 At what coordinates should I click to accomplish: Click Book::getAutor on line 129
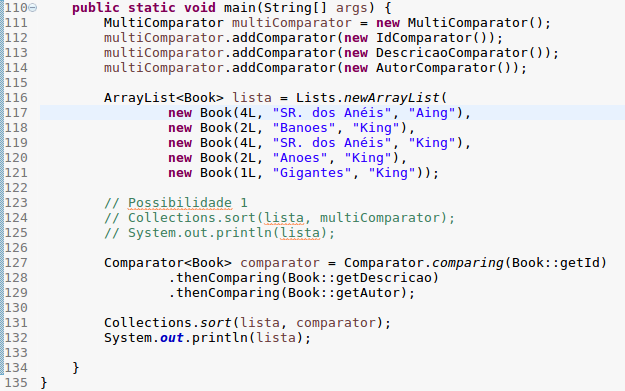(344, 293)
